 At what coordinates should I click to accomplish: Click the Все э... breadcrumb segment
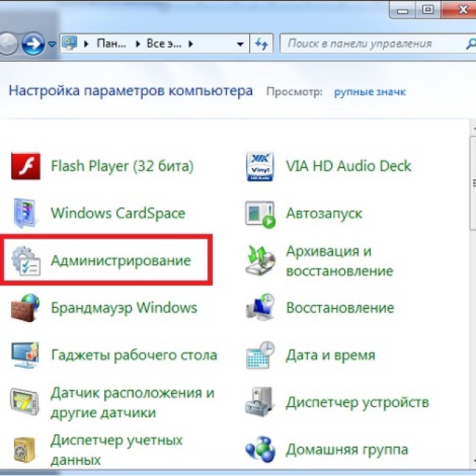(x=164, y=44)
